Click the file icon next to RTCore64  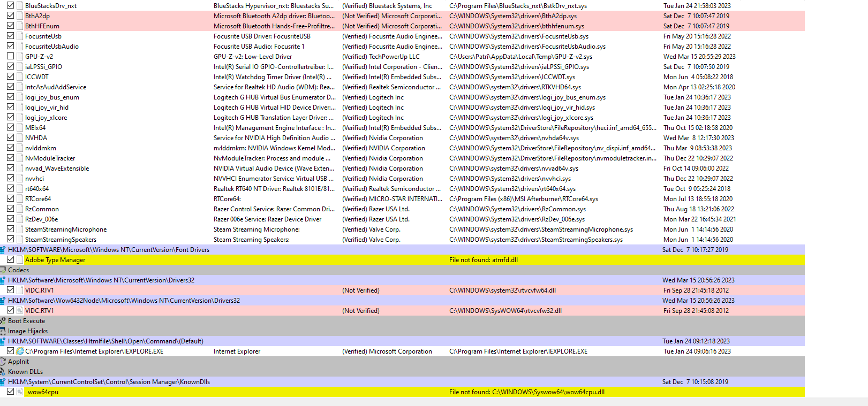point(20,199)
